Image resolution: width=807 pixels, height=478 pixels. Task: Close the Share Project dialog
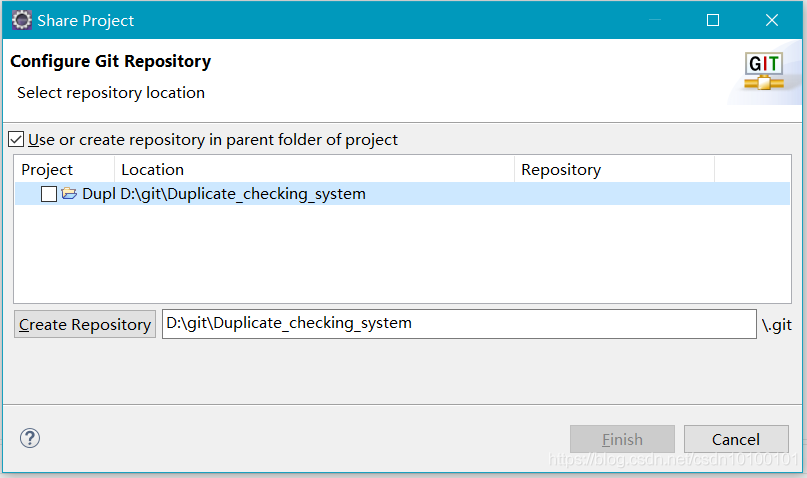click(x=771, y=20)
